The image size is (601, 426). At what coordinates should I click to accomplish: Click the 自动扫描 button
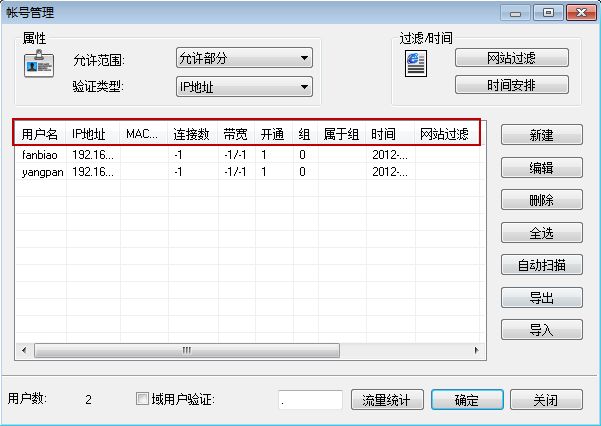click(542, 265)
